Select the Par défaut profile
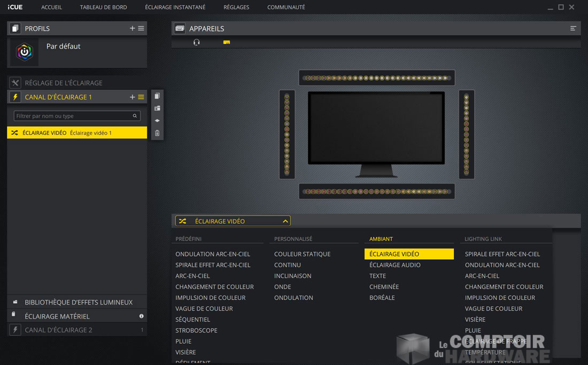 [x=63, y=46]
